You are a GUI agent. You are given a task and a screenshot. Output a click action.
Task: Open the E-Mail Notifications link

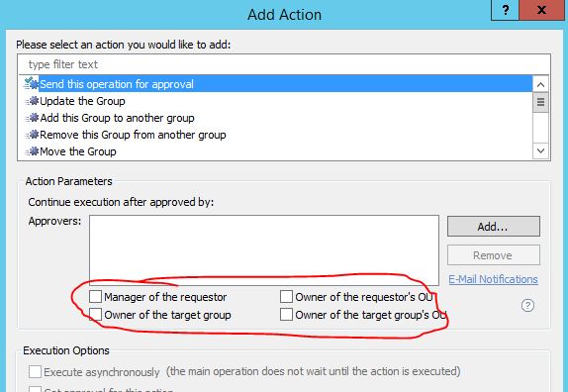pyautogui.click(x=493, y=279)
